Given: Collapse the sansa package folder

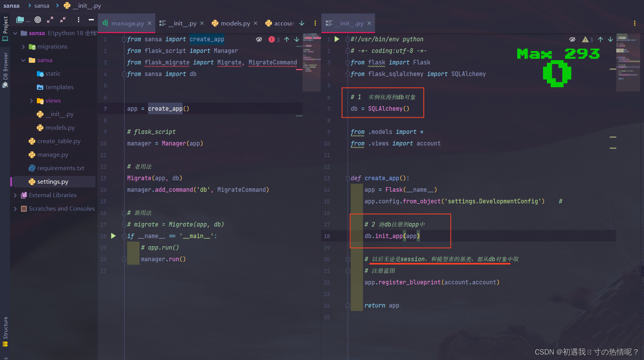Looking at the screenshot, I should coord(24,60).
